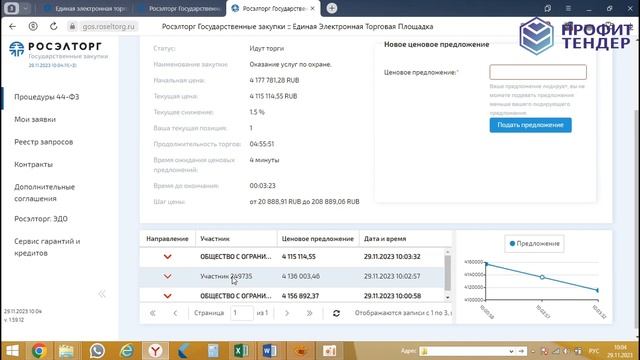The height and width of the screenshot is (360, 640).
Task: Open Дополнительные соглашения section
Action: pos(44,193)
